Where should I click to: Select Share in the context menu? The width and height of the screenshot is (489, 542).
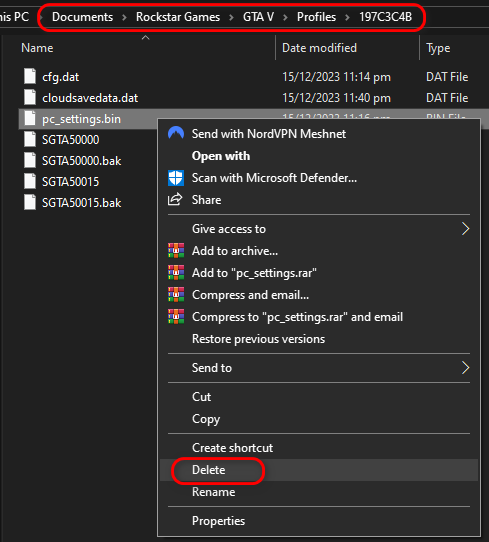click(319, 200)
